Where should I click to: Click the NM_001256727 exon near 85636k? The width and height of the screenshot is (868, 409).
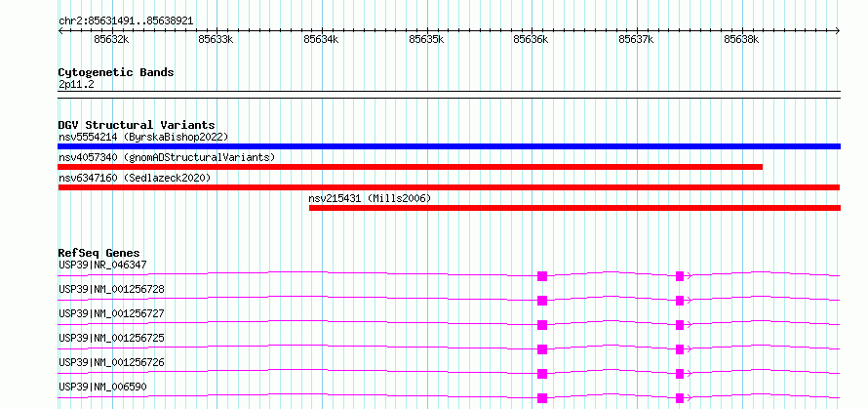point(542,325)
